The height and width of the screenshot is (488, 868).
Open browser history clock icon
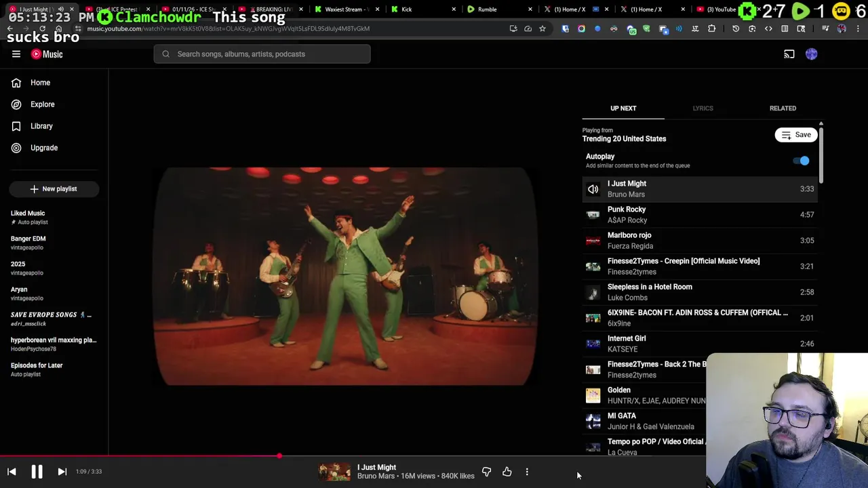(x=736, y=28)
